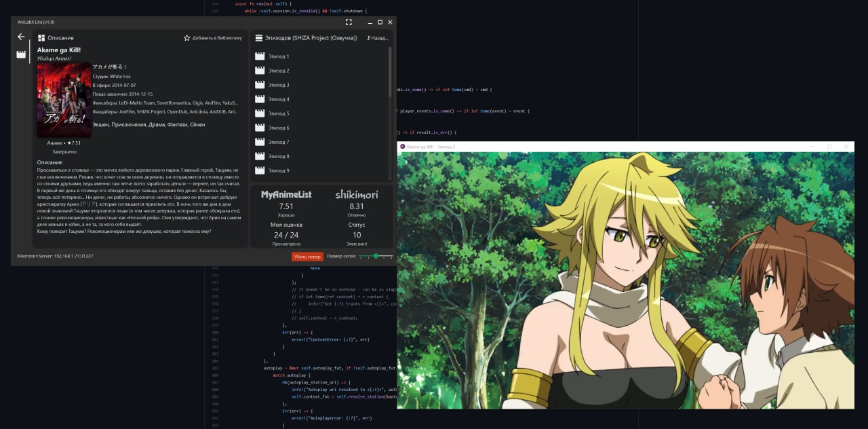Open the MyAnimeList logo link
This screenshot has height=429, width=868.
(286, 194)
